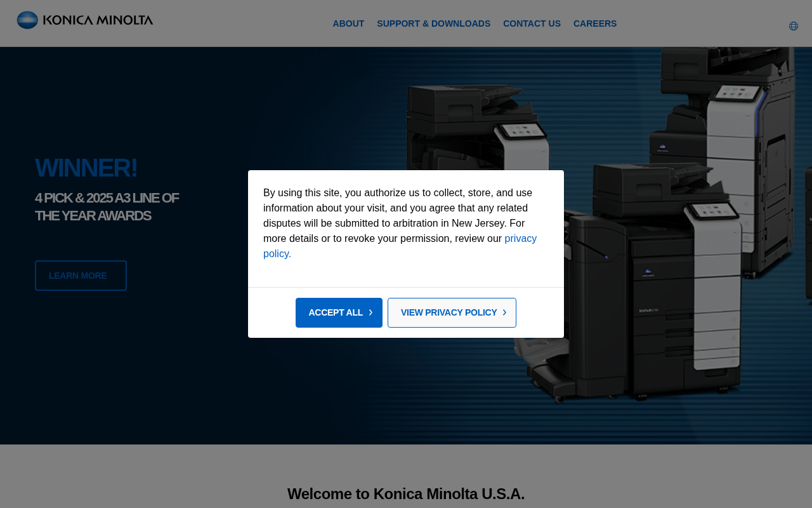Click the KONICA MINOLTA wordmark text
Screen dimensions: 812x508
tap(98, 20)
